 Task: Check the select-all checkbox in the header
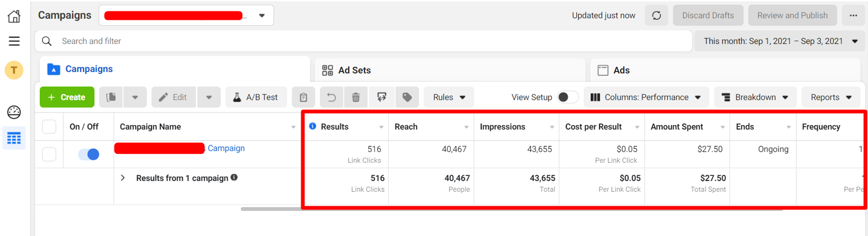(x=49, y=127)
